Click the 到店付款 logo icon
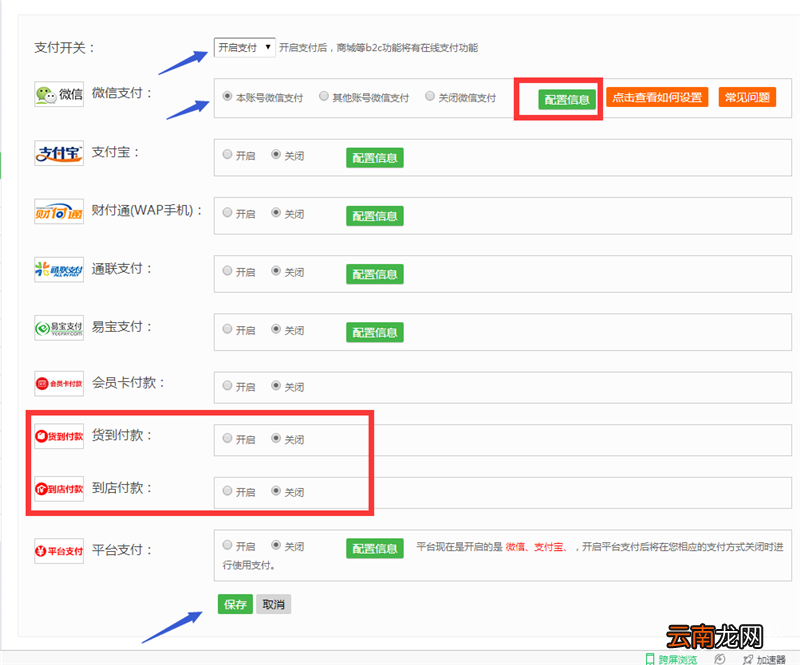The image size is (800, 665). click(59, 489)
